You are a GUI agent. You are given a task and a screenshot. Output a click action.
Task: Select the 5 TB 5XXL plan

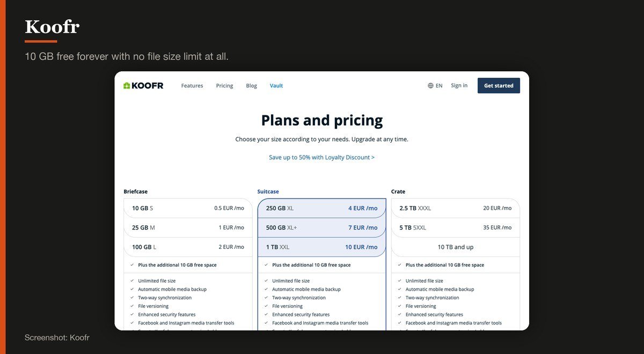[x=455, y=227]
